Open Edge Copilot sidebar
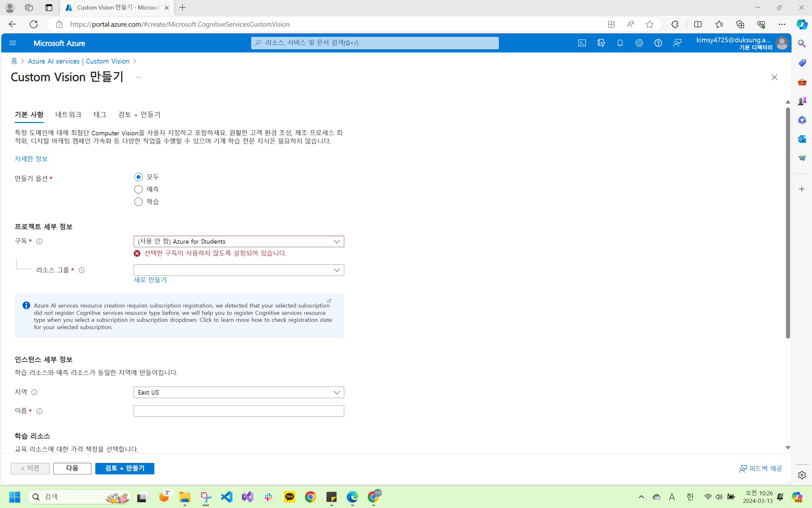 coord(802,24)
